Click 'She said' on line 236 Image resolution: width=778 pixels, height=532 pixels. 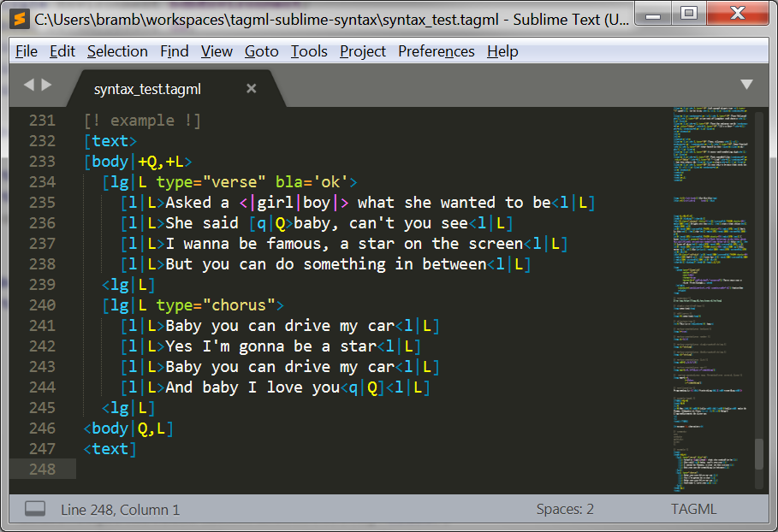[x=202, y=223]
